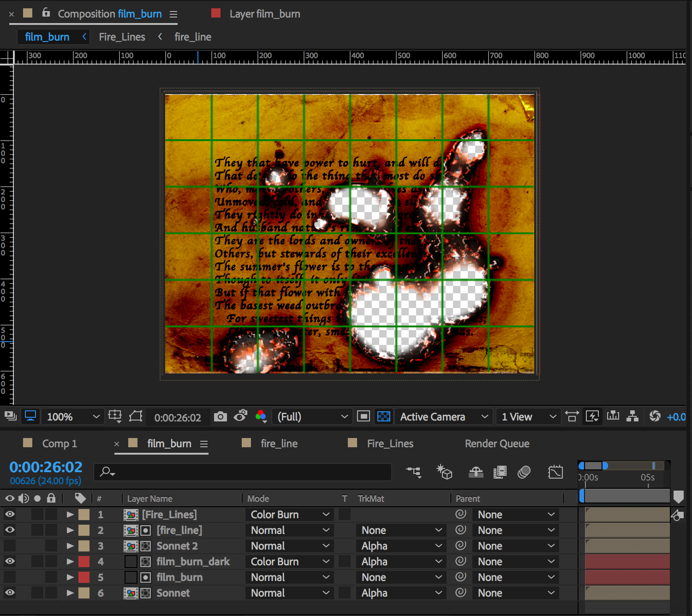Click the +0.0 exposure value
The image size is (692, 616).
click(676, 417)
